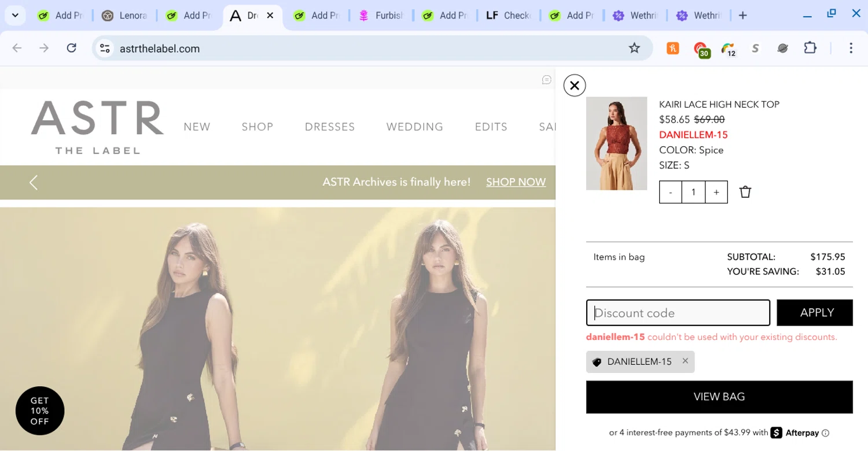Click the trash icon to remove Kairi top
Viewport: 868px width, 451px height.
(745, 192)
